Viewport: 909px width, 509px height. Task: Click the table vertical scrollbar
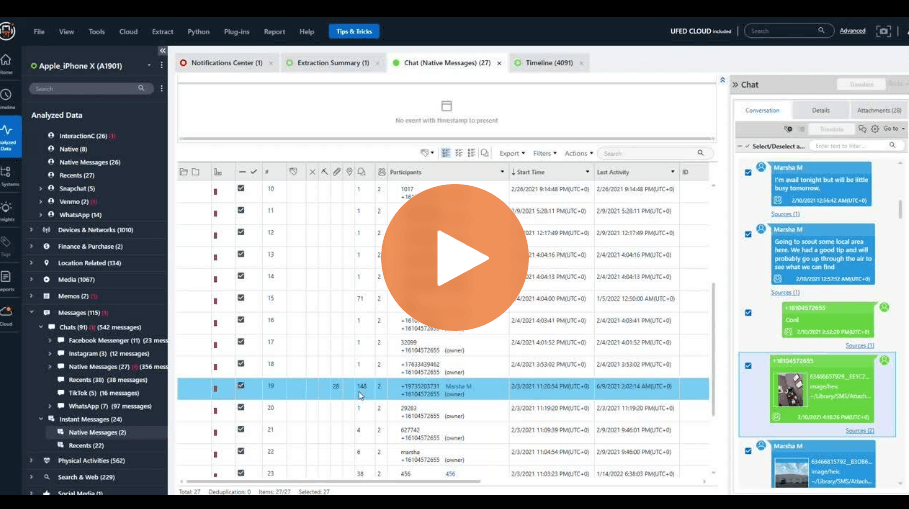click(713, 348)
